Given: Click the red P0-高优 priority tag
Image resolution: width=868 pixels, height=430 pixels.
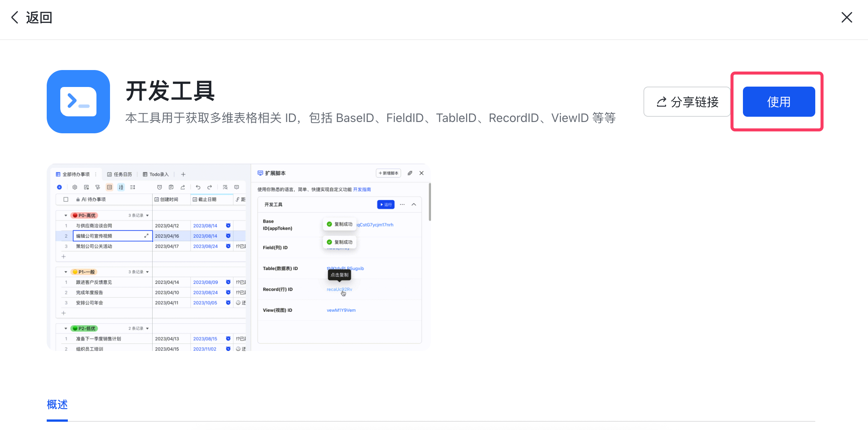Looking at the screenshot, I should click(x=84, y=215).
